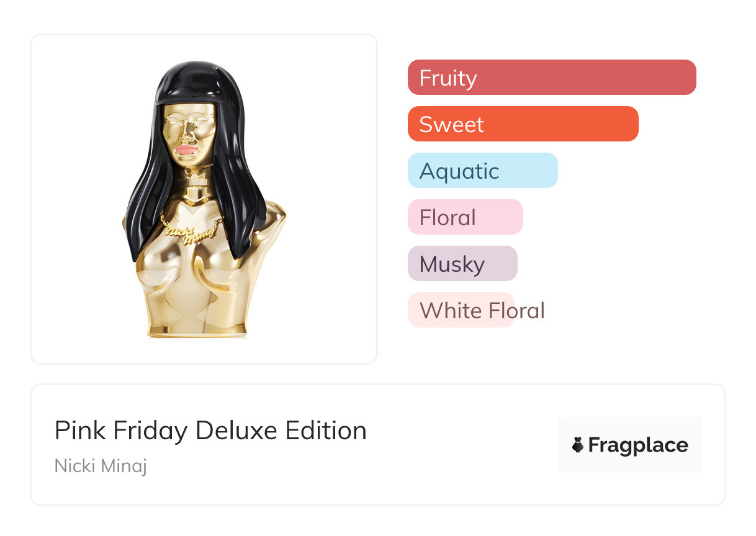Open the Pink Friday Deluxe Edition title
This screenshot has width=756, height=536.
point(210,431)
